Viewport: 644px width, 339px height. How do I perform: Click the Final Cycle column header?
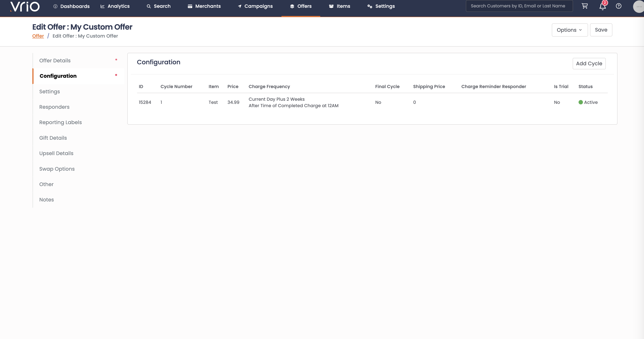point(387,87)
